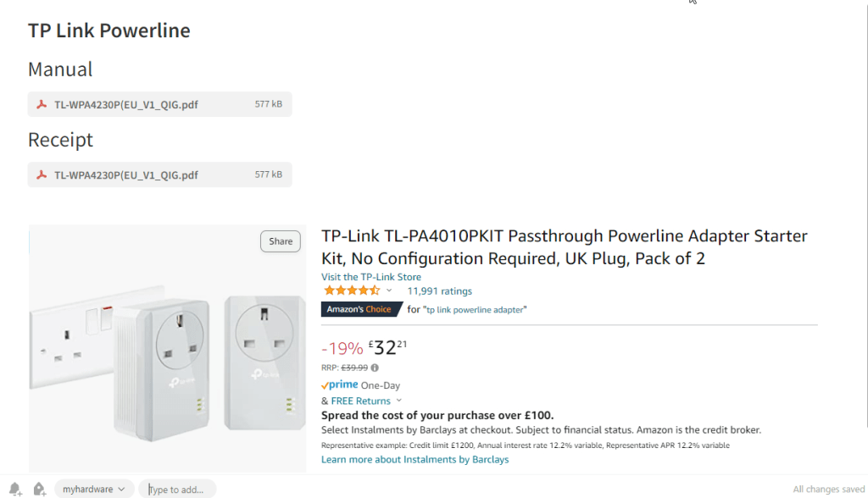Click the Amazon's Choice badge
The width and height of the screenshot is (868, 498).
[x=360, y=309]
